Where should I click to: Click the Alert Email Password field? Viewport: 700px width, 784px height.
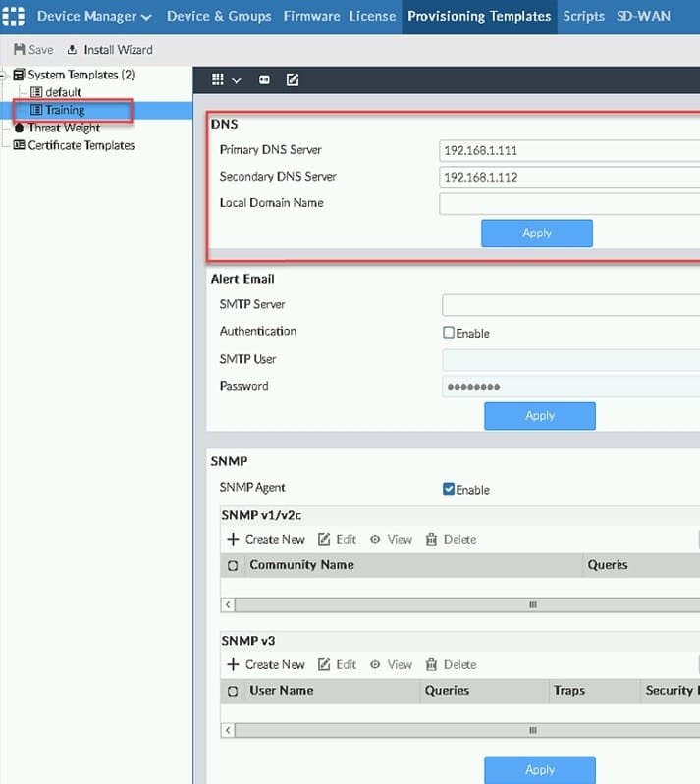(x=571, y=387)
